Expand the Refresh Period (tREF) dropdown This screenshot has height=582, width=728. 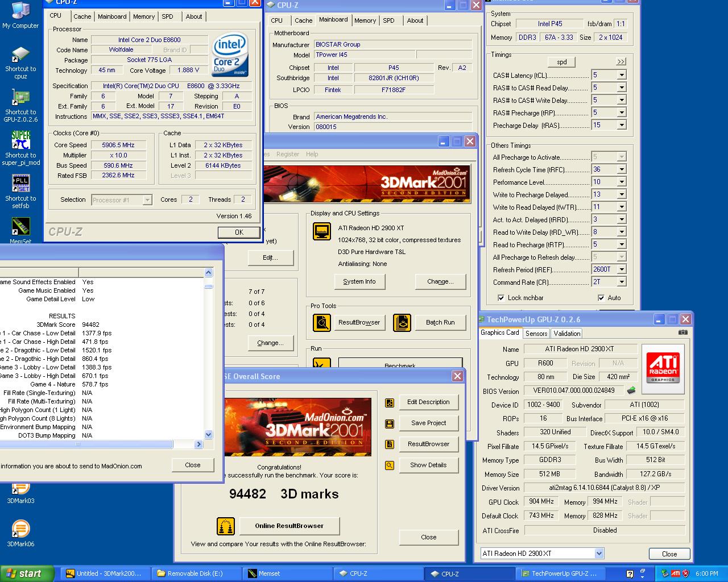click(622, 269)
